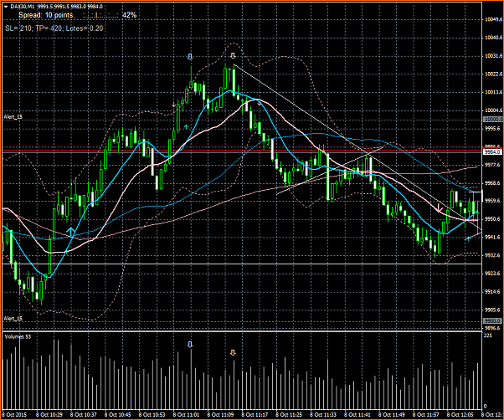
Task: Click the 9914.6 price scale value
Action: click(493, 292)
